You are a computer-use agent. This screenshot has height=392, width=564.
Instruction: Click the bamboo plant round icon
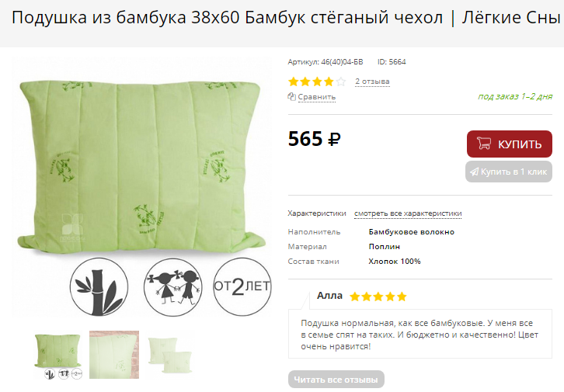[x=99, y=287]
